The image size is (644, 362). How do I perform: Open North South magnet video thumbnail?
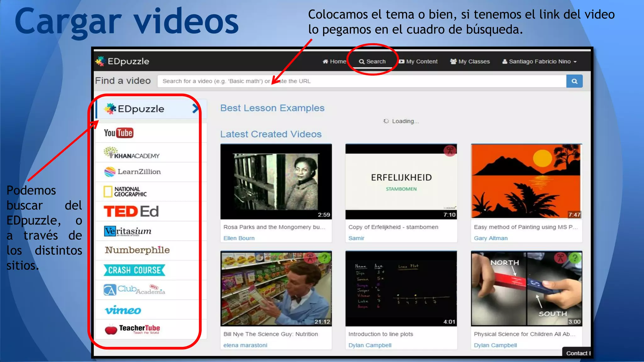click(527, 288)
